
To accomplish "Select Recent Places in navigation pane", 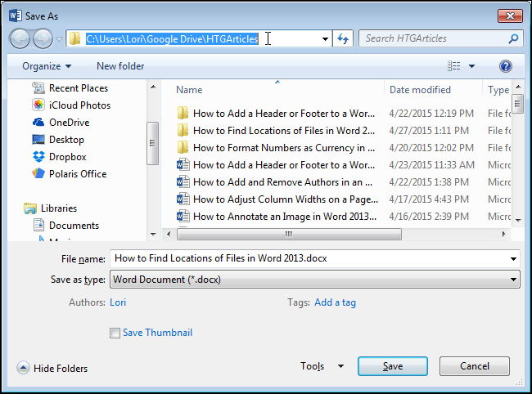I will [x=79, y=88].
